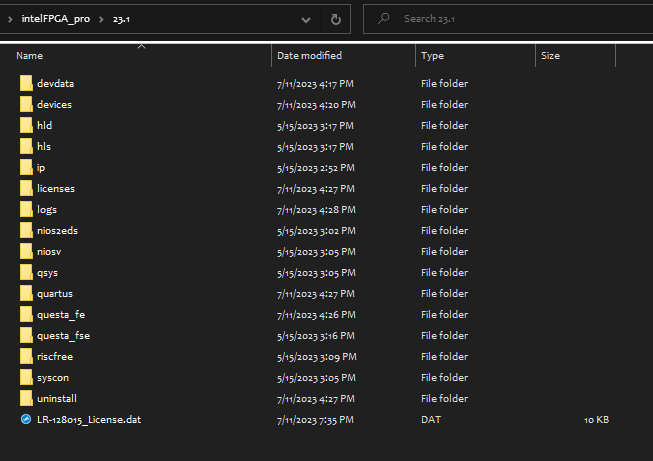
Task: Select the nios2eds folder icon
Action: [26, 231]
